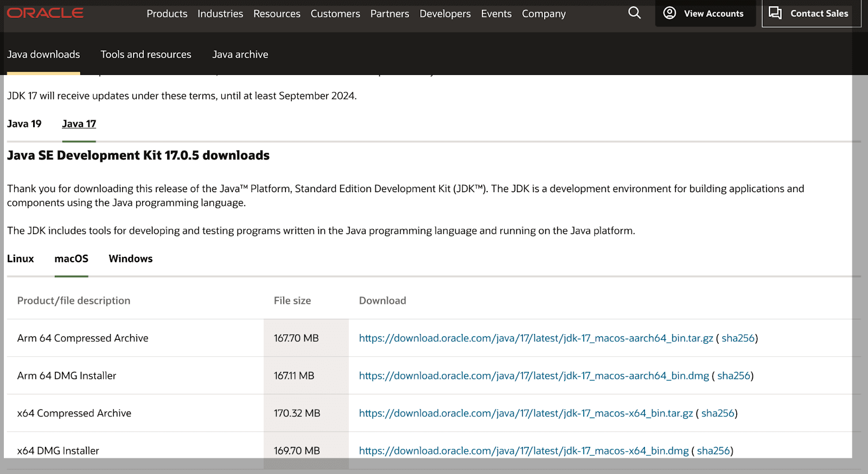
Task: Open the Resources menu
Action: pyautogui.click(x=277, y=14)
